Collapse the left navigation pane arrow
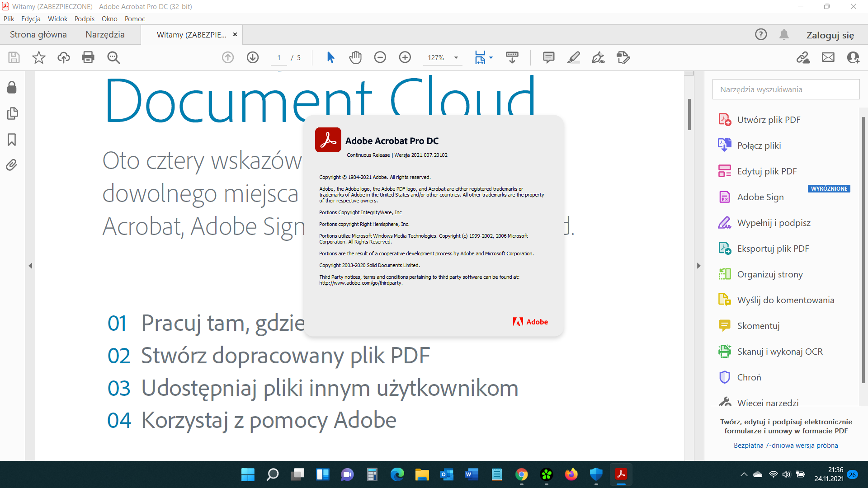The image size is (868, 488). tap(30, 266)
